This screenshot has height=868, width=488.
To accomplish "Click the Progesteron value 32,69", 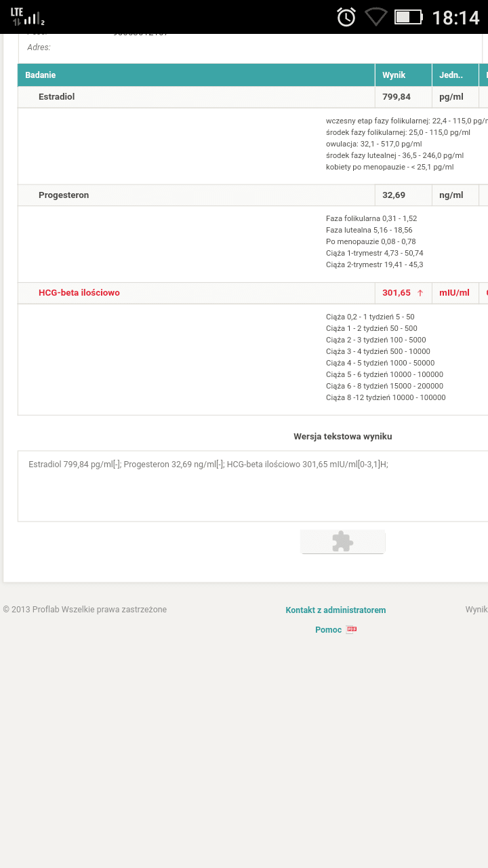I will (x=394, y=195).
